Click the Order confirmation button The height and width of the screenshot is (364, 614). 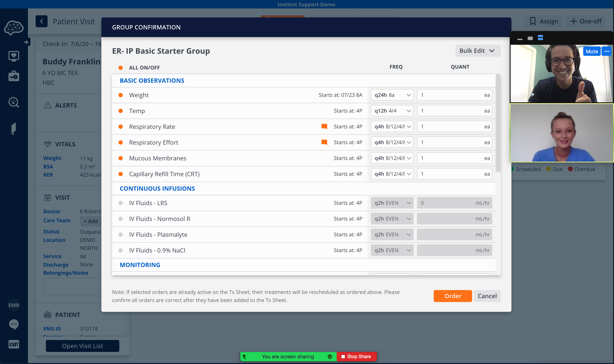pyautogui.click(x=453, y=296)
